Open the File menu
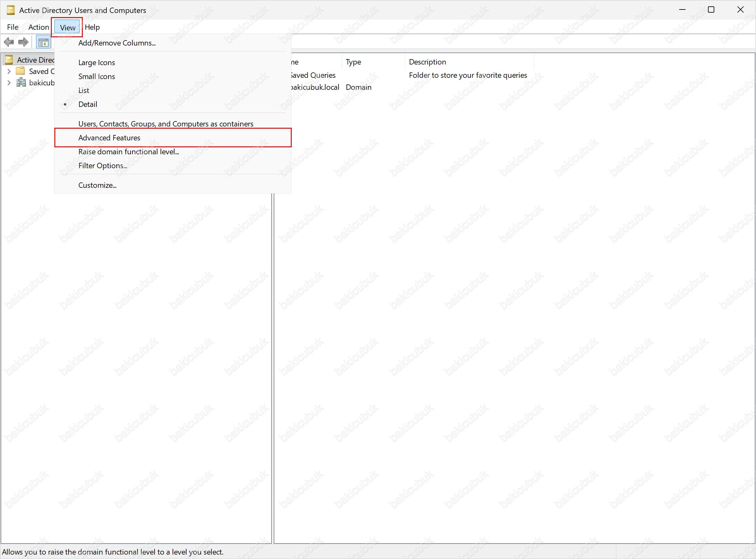This screenshot has height=559, width=756. (13, 27)
